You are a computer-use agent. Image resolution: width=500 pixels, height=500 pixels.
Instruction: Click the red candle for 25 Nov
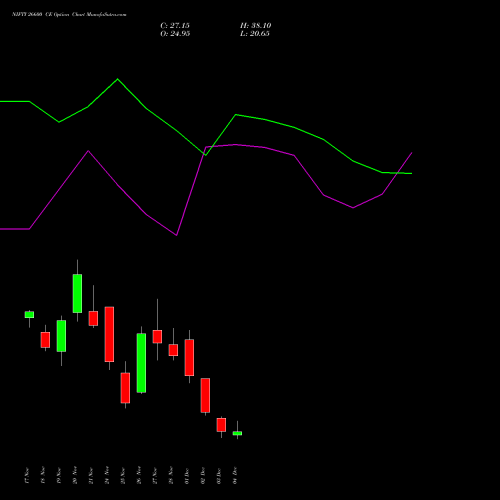125,388
